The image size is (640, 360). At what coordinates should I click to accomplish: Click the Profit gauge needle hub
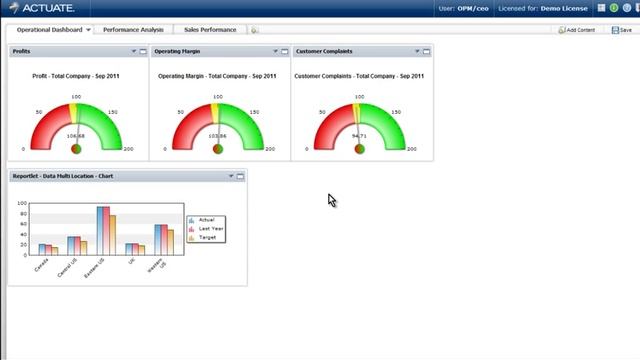(76, 149)
